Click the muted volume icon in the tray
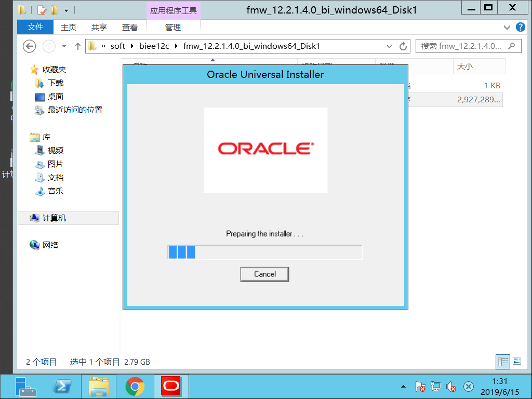Screen dimensions: 532x399 (x=450, y=387)
